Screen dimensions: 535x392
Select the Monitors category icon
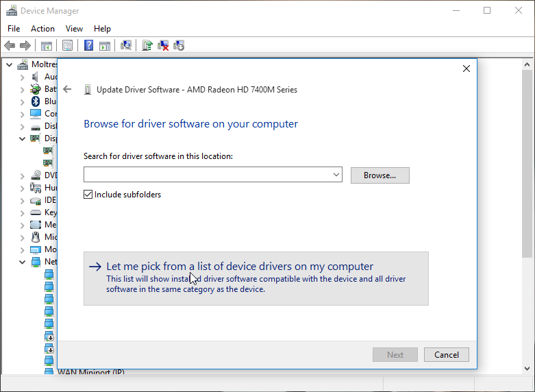point(36,250)
